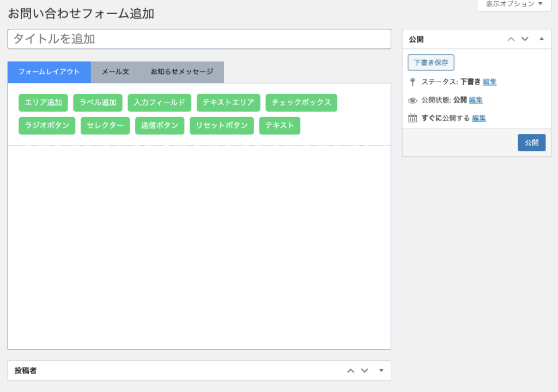Add a チェックボックス form element
Image resolution: width=558 pixels, height=392 pixels.
pyautogui.click(x=301, y=103)
